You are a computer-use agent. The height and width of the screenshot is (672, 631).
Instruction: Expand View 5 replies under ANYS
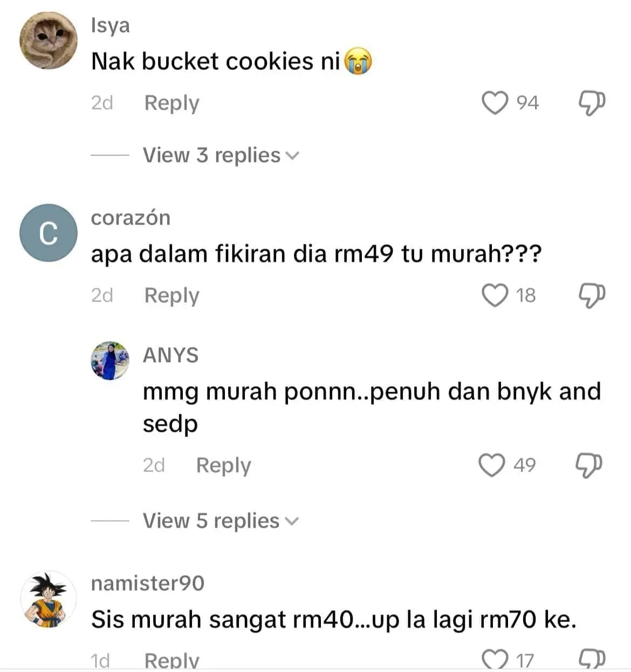pyautogui.click(x=221, y=521)
